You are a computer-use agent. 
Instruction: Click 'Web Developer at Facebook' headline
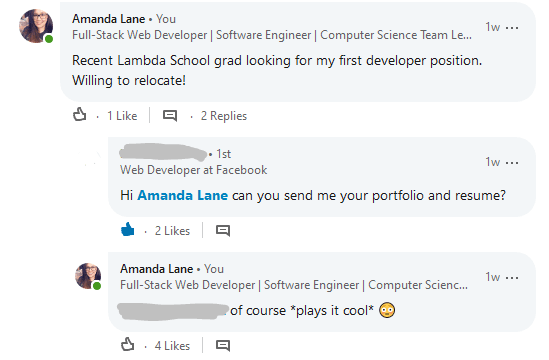pos(194,170)
